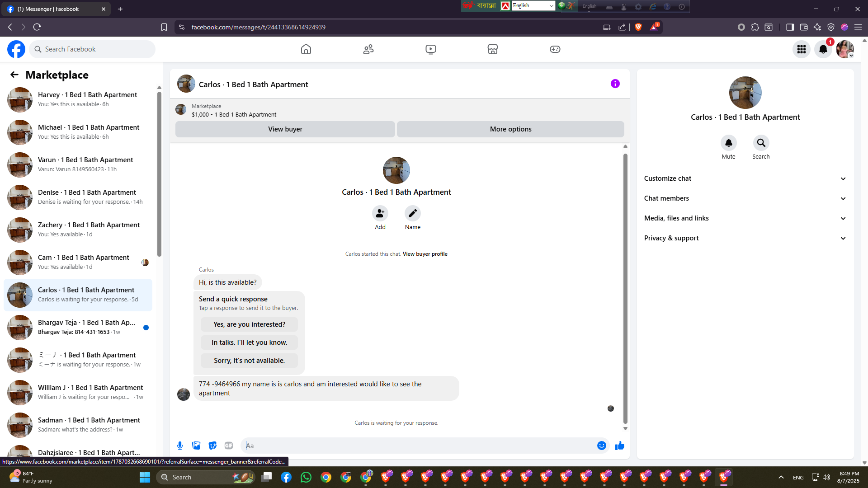Expand the Chat members section

[745, 198]
